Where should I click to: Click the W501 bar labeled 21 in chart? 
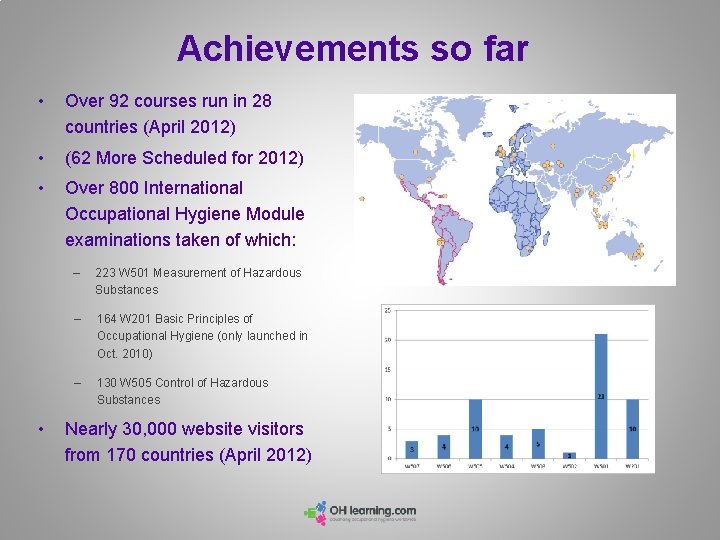tap(601, 396)
